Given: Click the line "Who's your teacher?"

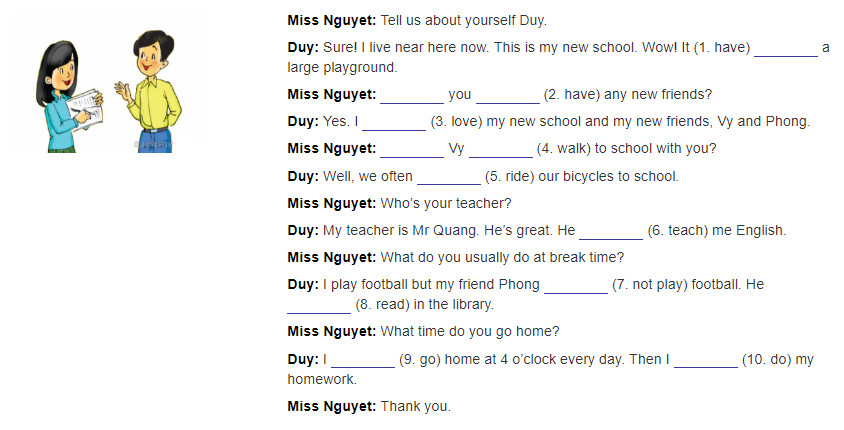Looking at the screenshot, I should pyautogui.click(x=446, y=203).
